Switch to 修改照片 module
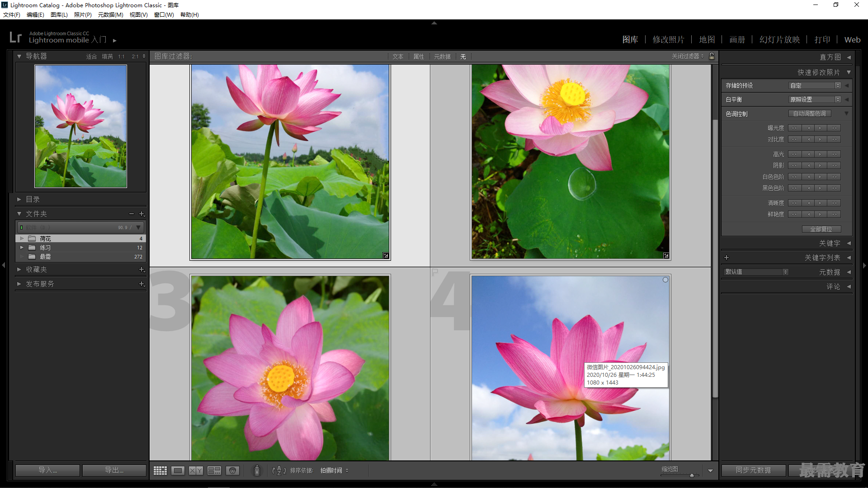Viewport: 868px width, 488px height. click(x=668, y=40)
